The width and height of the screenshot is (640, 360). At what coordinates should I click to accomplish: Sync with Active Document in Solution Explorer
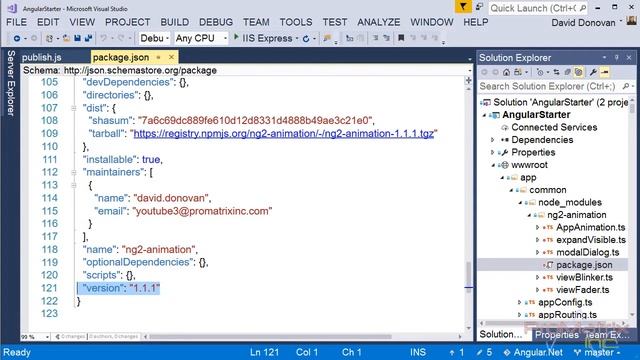[556, 72]
